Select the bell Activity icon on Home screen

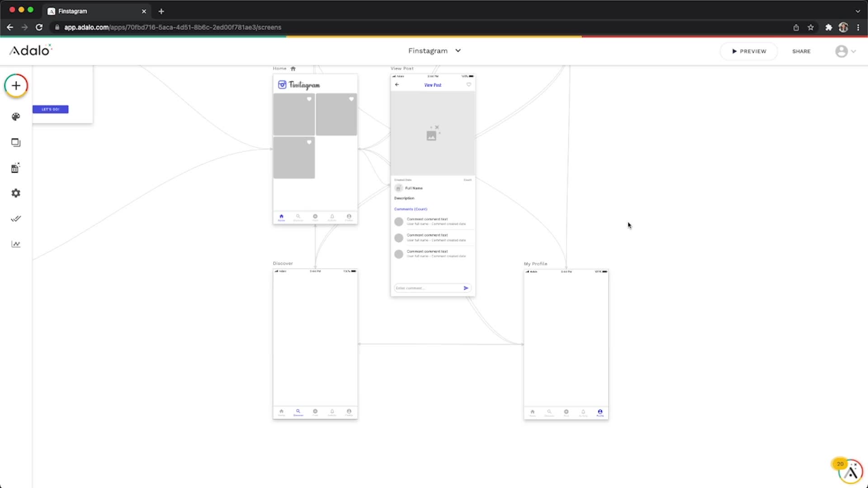[332, 216]
